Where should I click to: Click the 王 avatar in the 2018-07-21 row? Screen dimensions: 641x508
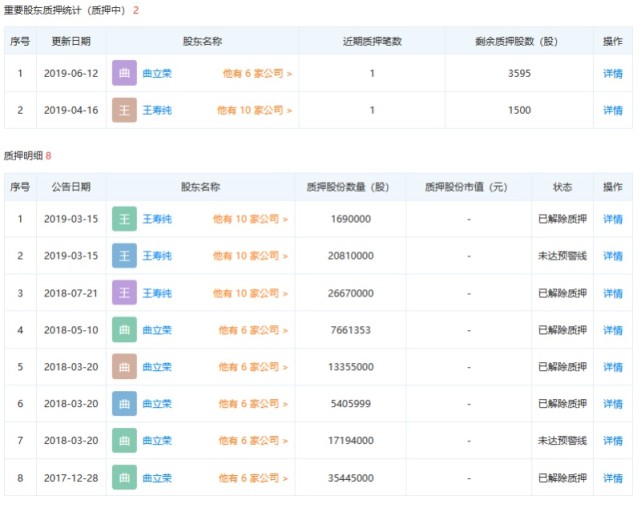pos(124,293)
